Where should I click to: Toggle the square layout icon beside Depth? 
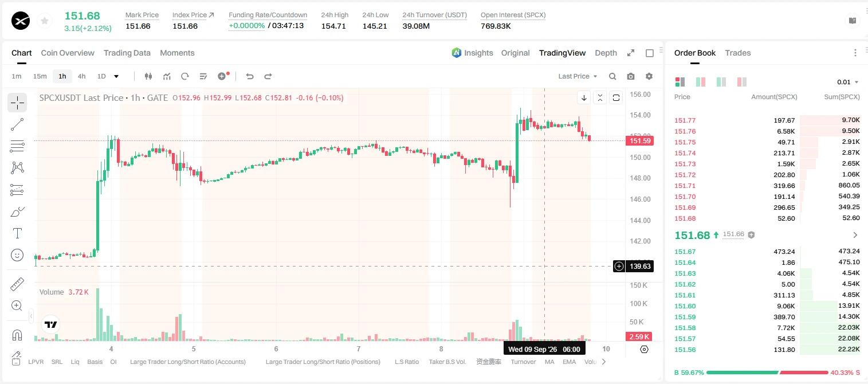click(650, 53)
